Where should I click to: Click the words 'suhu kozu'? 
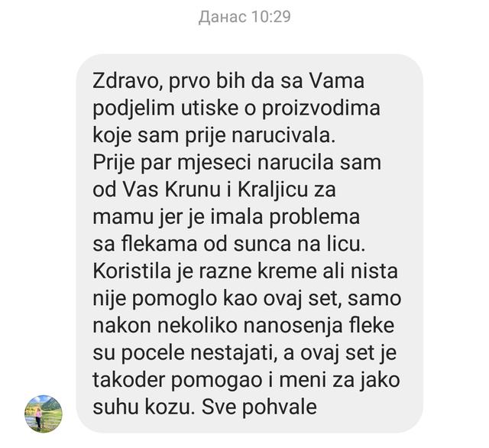(x=141, y=407)
